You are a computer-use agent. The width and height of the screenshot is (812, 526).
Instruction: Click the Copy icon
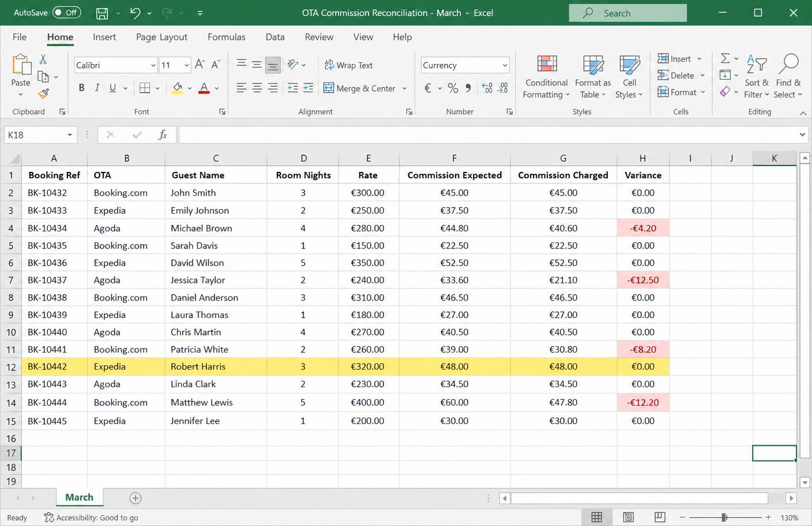click(x=43, y=77)
